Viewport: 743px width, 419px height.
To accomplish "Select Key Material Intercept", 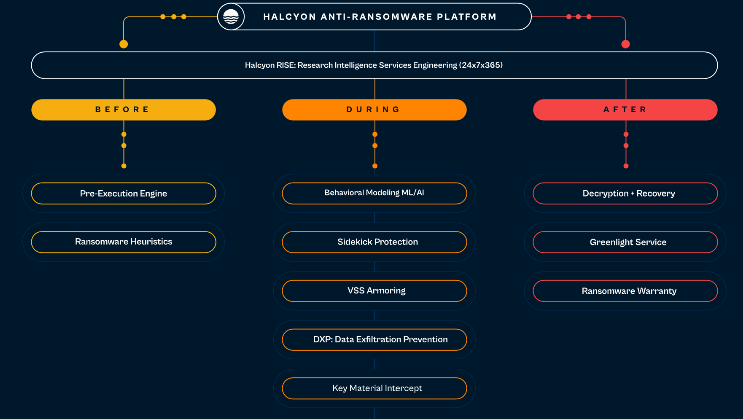I will pos(374,388).
